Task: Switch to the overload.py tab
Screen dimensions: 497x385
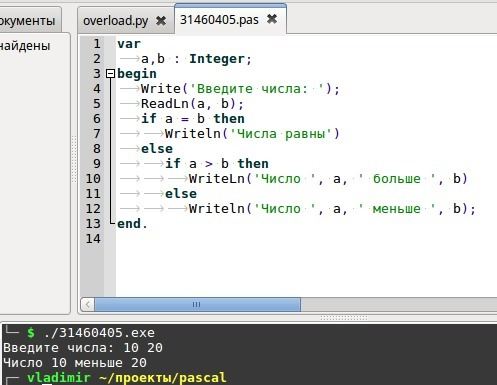Action: click(x=116, y=21)
